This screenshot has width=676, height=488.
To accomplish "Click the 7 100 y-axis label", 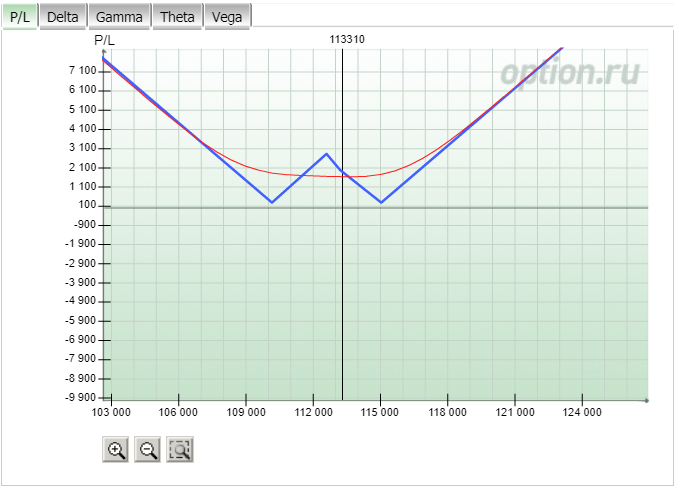I will coord(83,70).
